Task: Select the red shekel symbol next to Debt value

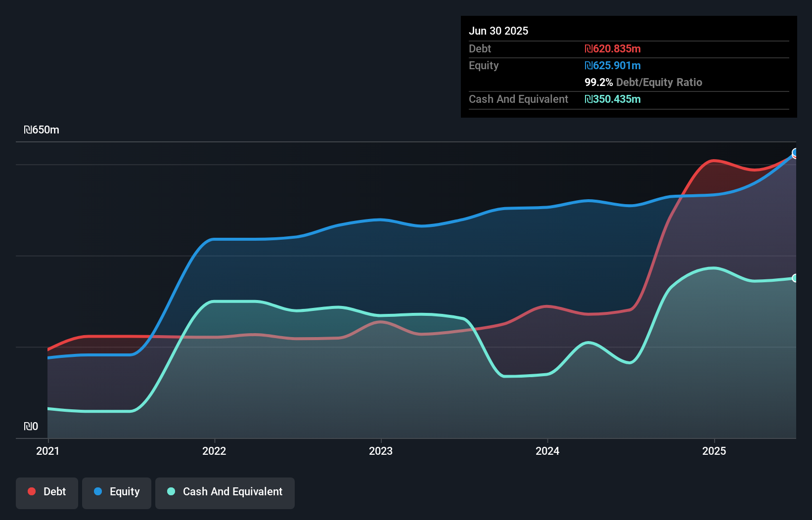Action: 588,49
